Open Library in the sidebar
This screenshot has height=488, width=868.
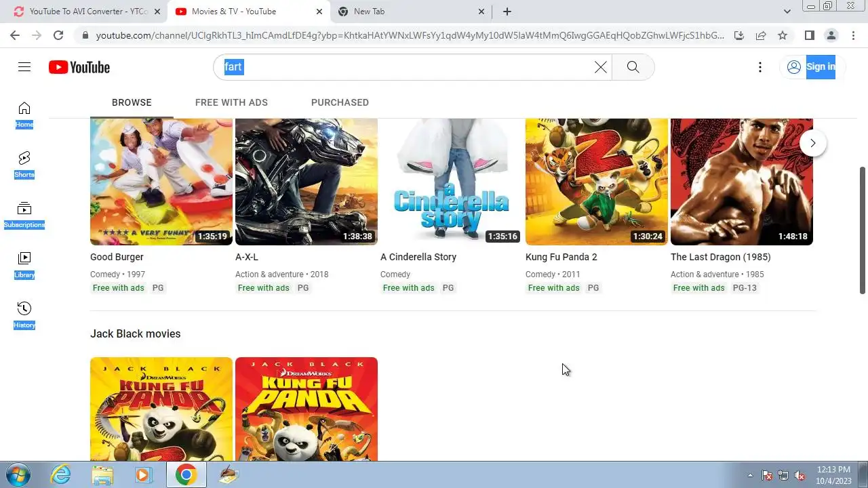coord(24,265)
